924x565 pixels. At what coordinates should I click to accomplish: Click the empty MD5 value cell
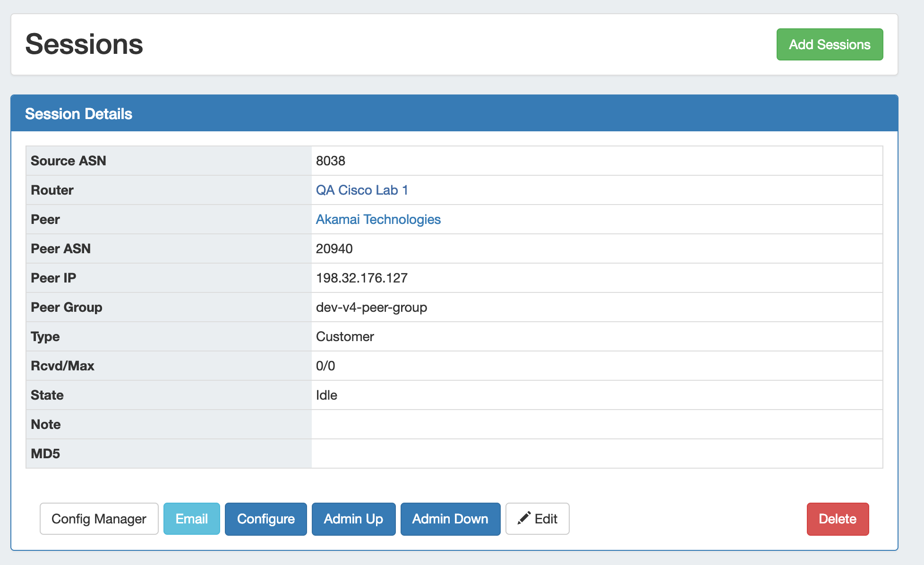coord(596,454)
